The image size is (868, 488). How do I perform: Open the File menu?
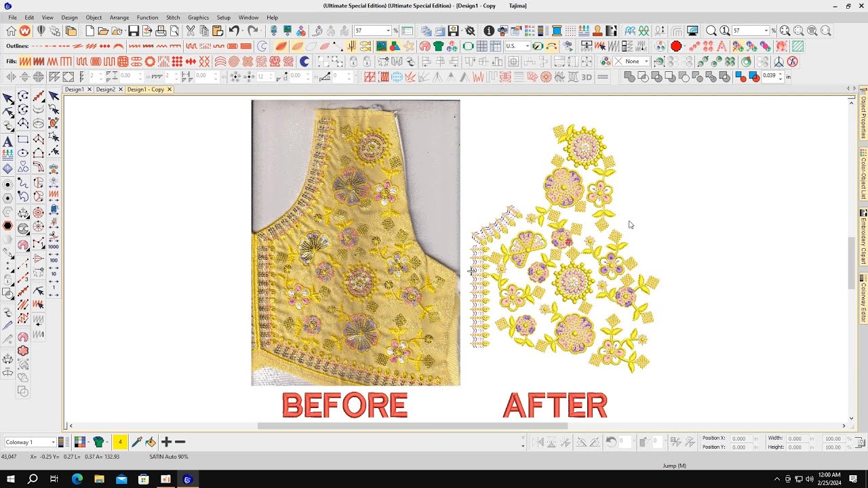12,17
